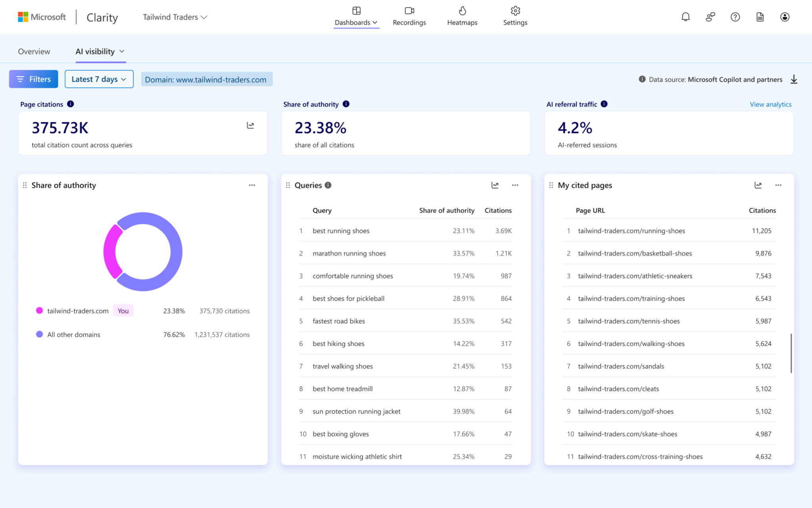Open more options in My cited pages panel
The image size is (812, 508).
tap(778, 185)
